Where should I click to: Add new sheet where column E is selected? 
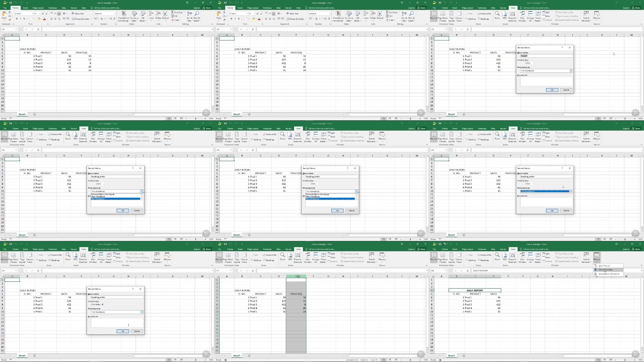click(249, 356)
